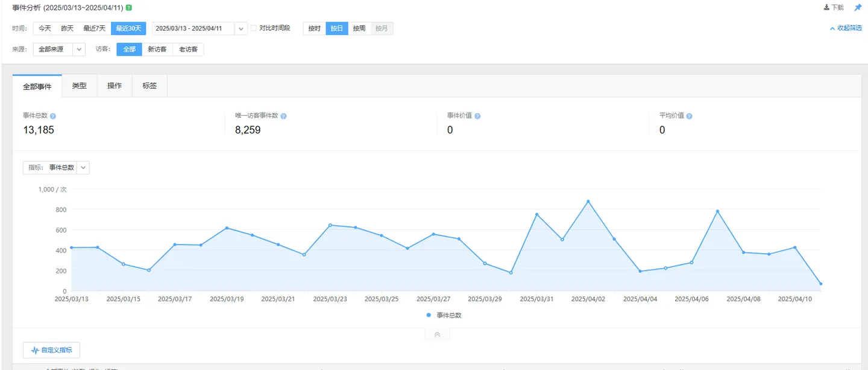Collapse chart with the double-chevron up icon
This screenshot has width=868, height=370.
[437, 334]
